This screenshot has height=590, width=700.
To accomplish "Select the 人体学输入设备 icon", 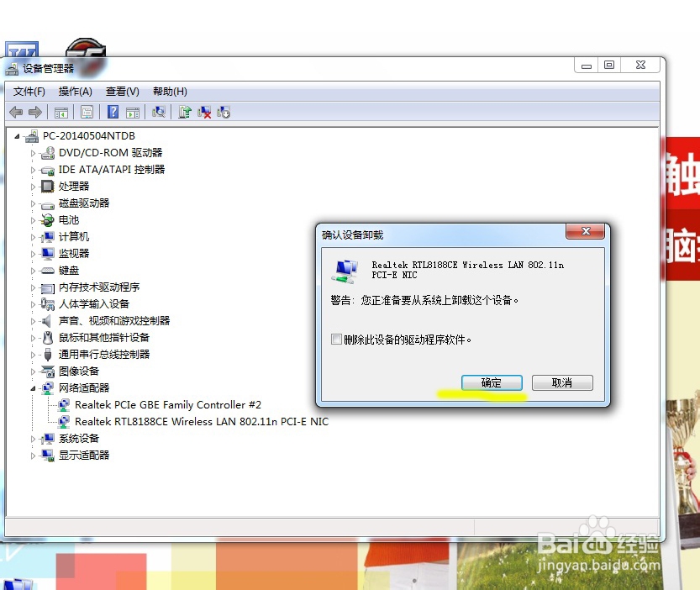I will click(47, 304).
